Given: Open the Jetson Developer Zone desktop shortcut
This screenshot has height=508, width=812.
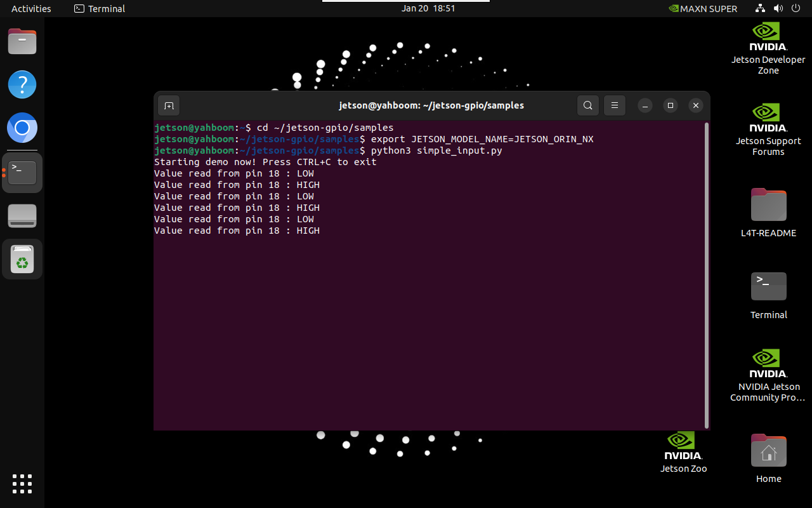Looking at the screenshot, I should click(x=768, y=48).
